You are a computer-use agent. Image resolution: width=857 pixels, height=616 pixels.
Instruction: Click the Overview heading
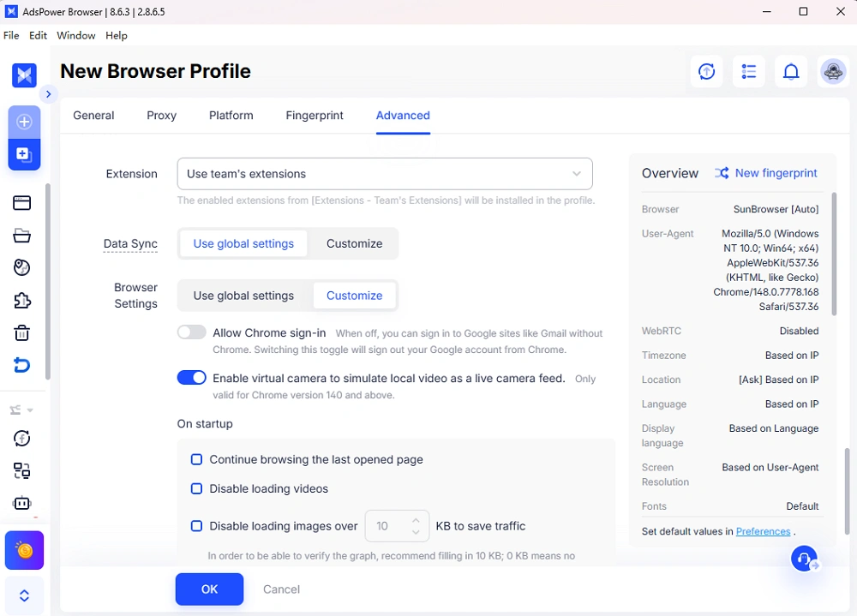click(670, 173)
